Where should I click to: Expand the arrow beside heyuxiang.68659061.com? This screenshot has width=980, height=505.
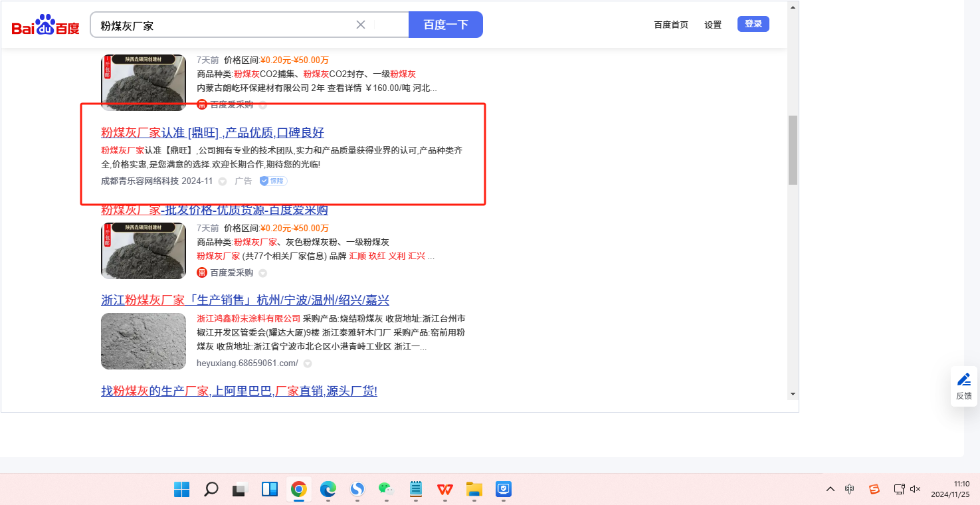[308, 363]
